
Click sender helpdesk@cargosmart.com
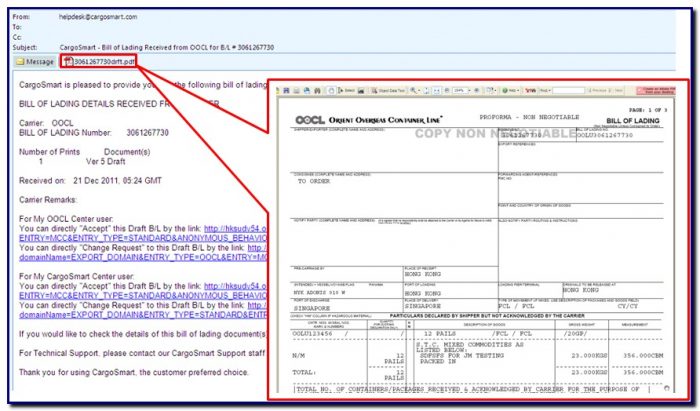pos(98,17)
